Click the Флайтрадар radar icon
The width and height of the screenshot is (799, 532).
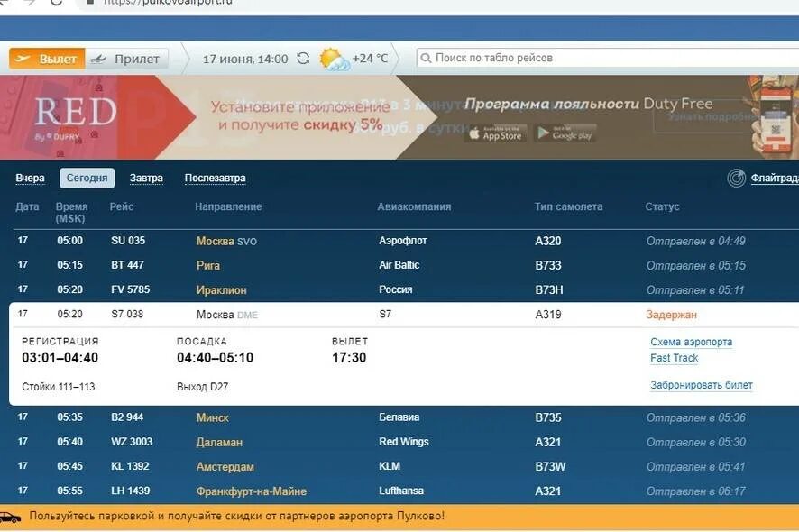(736, 178)
